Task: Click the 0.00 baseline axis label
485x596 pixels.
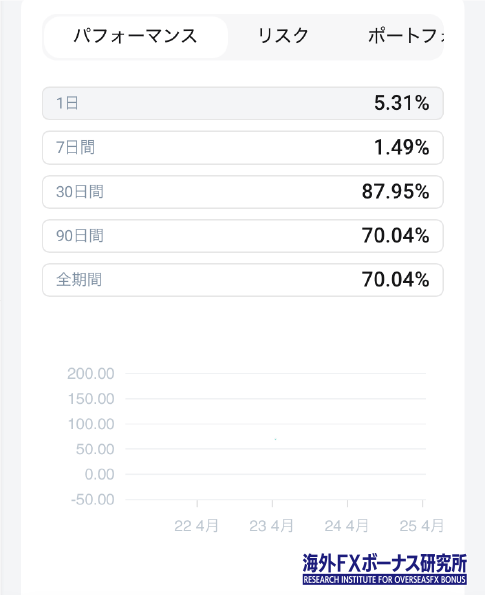Action: tap(99, 474)
